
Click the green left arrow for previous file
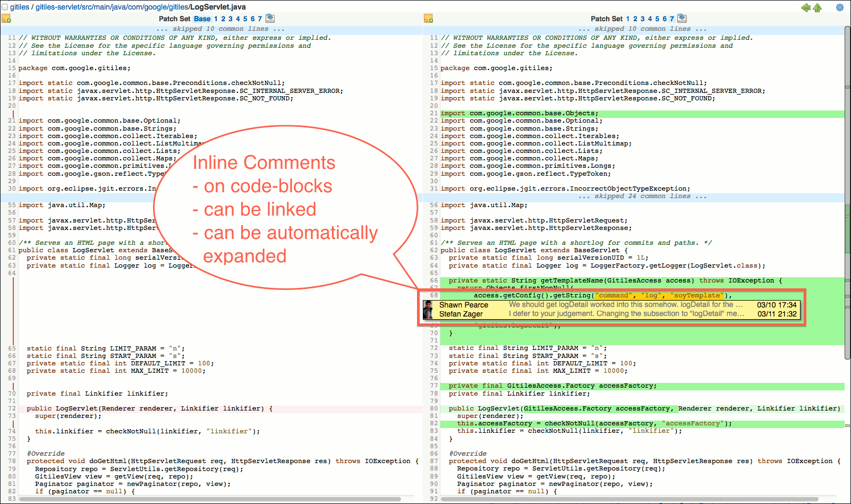[x=805, y=7]
